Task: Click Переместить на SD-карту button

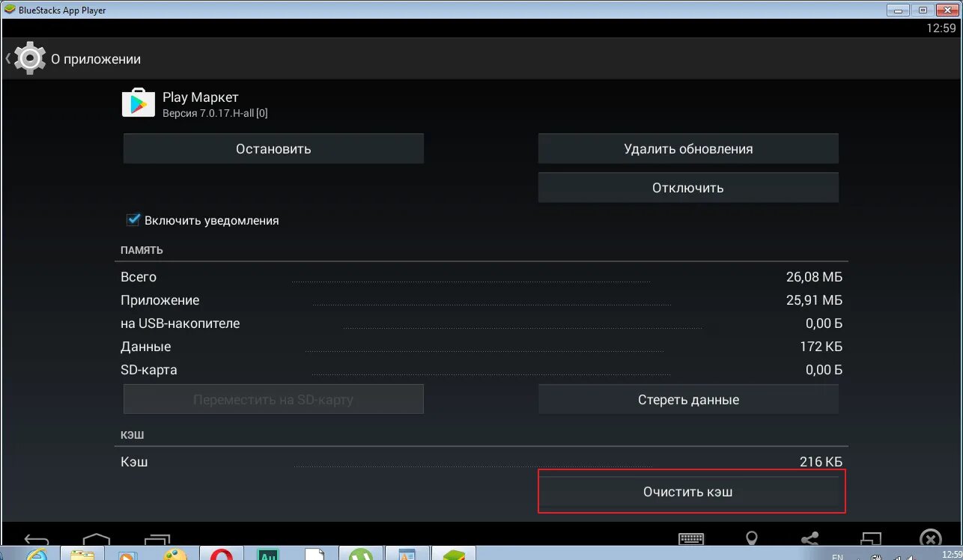Action: 273,399
